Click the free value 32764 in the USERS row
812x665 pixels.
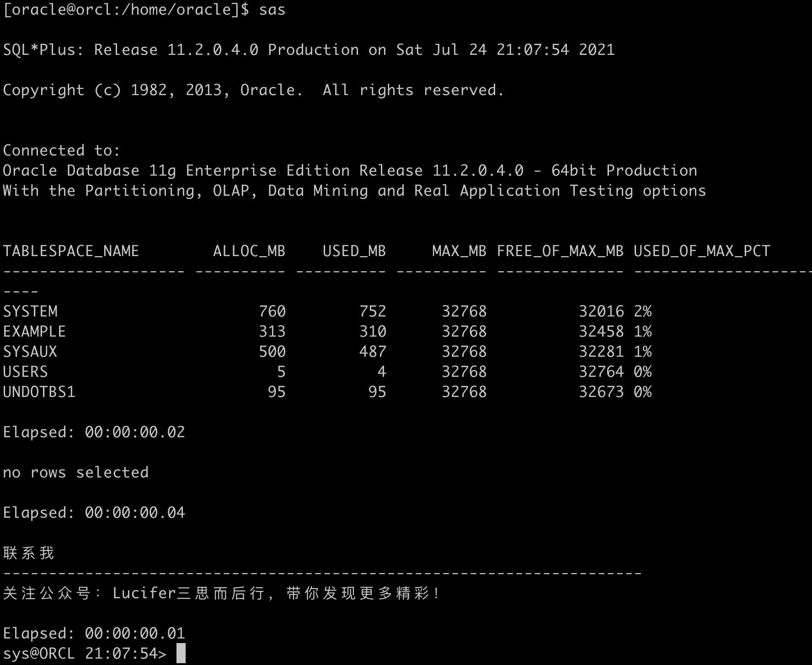tap(601, 372)
